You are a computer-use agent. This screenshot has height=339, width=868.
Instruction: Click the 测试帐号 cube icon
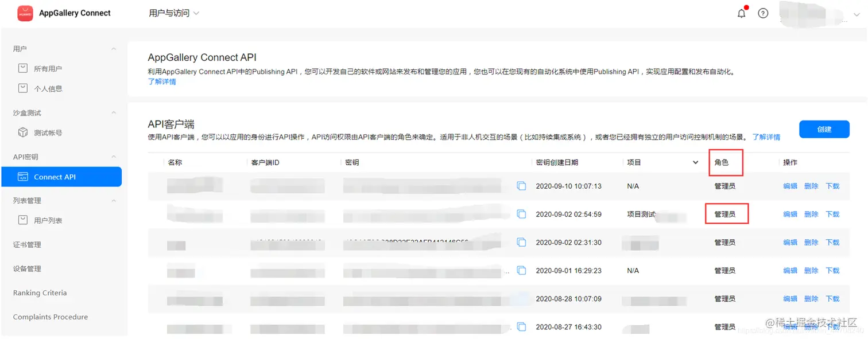coord(23,133)
